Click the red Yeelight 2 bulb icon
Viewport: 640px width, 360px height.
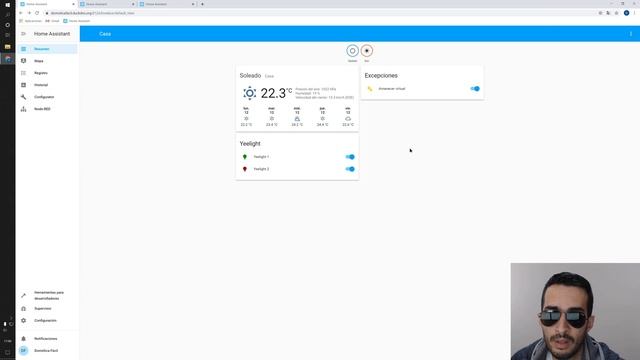[x=245, y=169]
